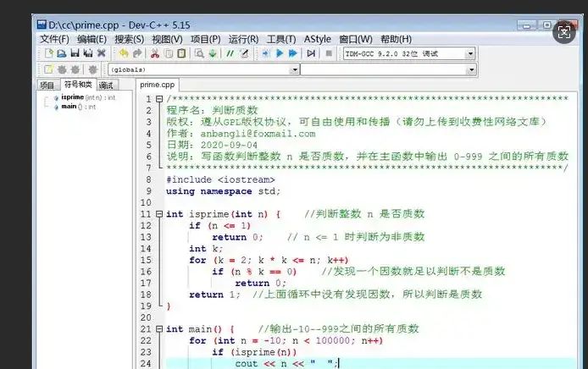Select the prime.cpp editor tab
Image resolution: width=588 pixels, height=369 pixels.
click(158, 85)
